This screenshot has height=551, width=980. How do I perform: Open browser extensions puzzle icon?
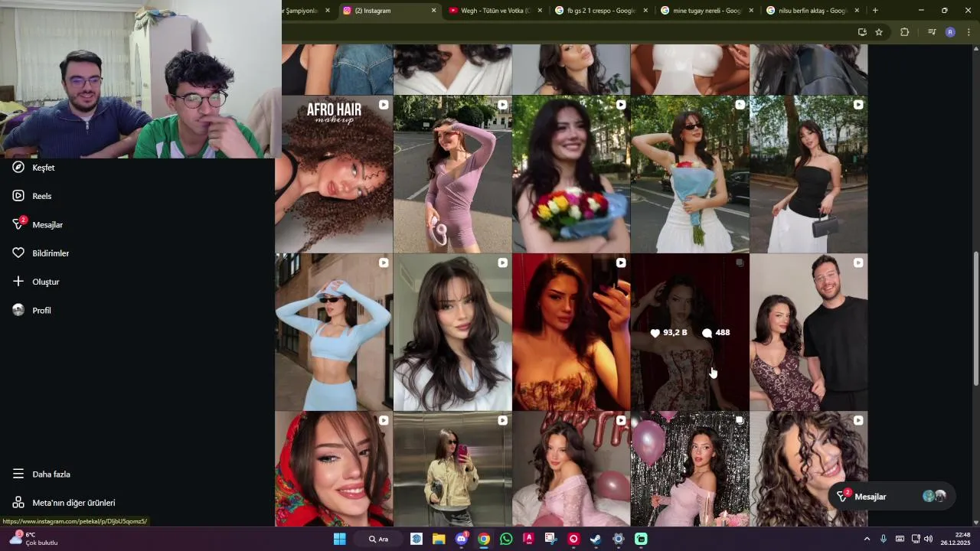pos(904,32)
